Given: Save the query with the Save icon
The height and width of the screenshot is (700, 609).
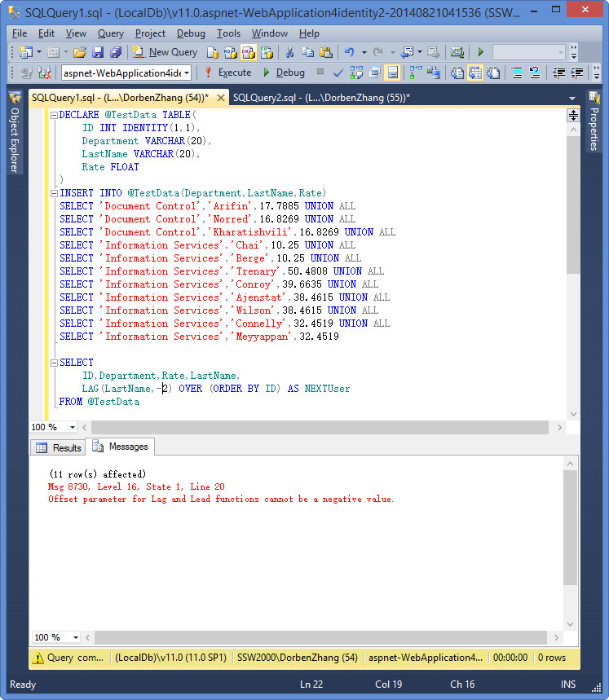Looking at the screenshot, I should 98,52.
